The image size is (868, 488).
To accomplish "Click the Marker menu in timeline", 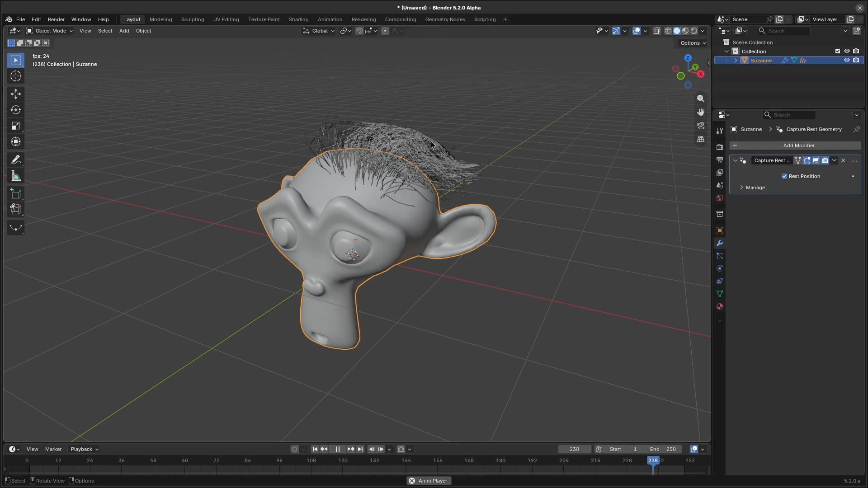I will pos(53,449).
